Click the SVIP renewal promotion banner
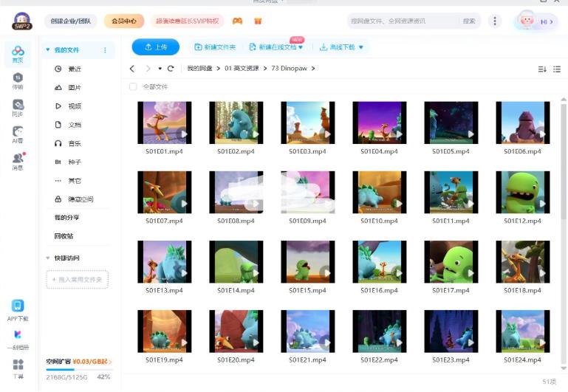The width and height of the screenshot is (568, 392). pyautogui.click(x=188, y=21)
